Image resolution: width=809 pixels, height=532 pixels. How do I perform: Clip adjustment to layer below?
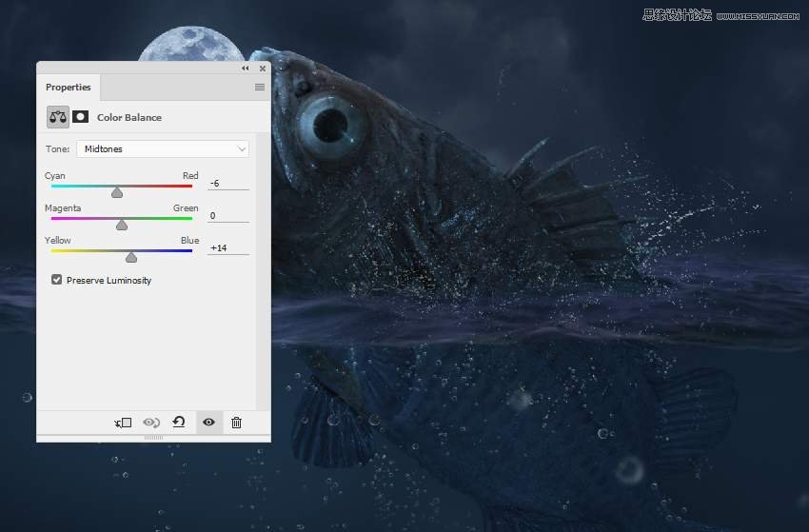coord(123,423)
